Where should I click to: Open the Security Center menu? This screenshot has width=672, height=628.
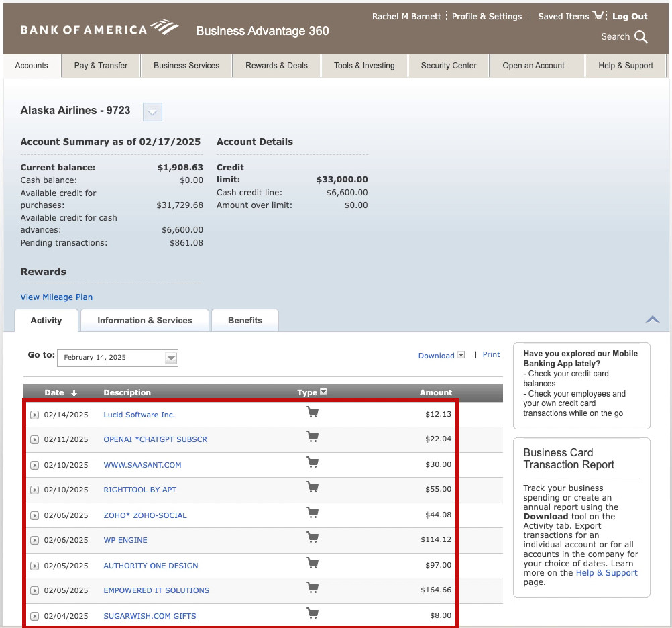tap(449, 66)
